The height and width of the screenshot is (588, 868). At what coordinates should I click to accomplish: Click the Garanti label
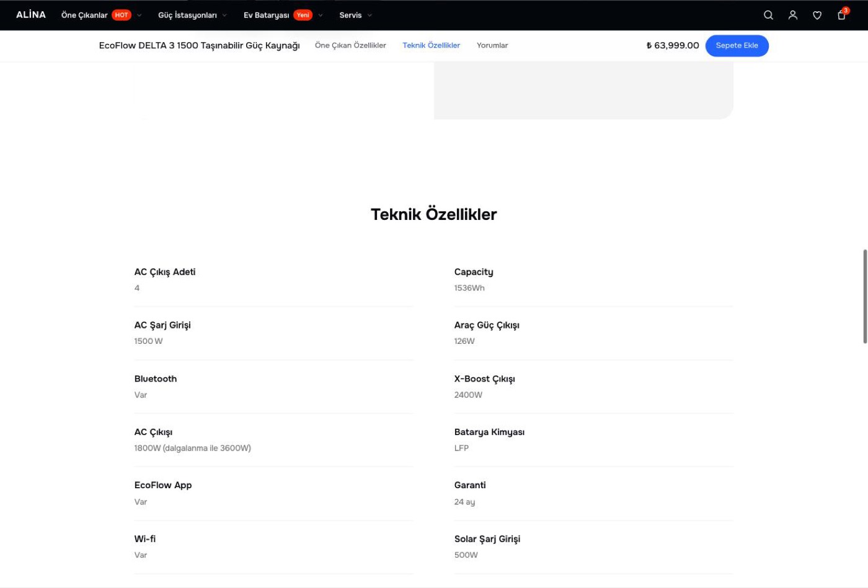click(470, 485)
